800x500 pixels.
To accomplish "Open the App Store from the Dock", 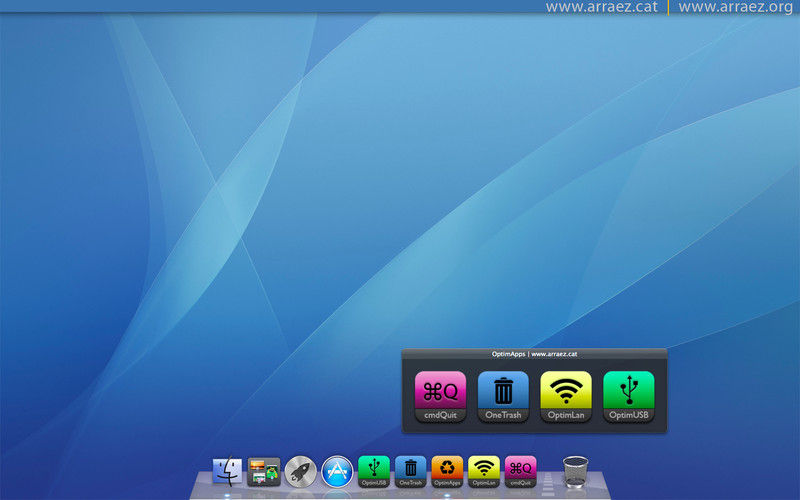I will click(x=337, y=471).
